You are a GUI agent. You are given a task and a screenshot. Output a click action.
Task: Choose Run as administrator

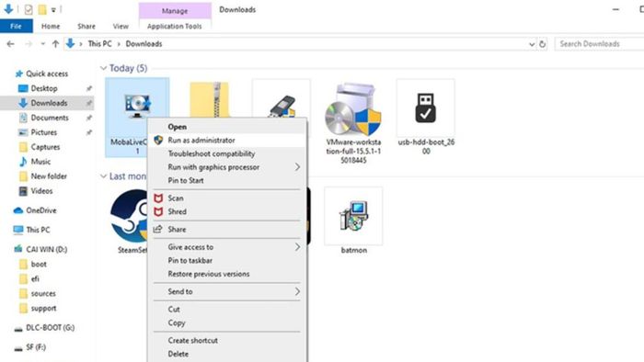(227, 141)
